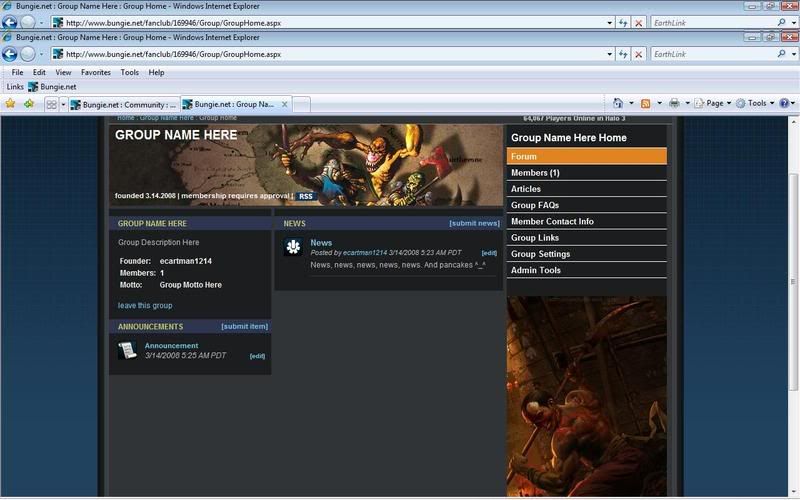
Task: Click the 'submit news' link
Action: point(474,223)
